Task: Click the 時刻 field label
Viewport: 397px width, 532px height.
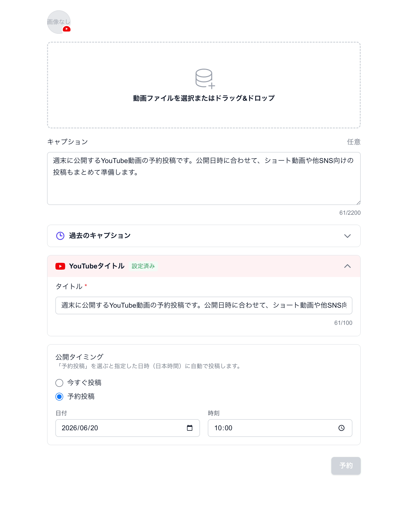Action: click(x=214, y=413)
